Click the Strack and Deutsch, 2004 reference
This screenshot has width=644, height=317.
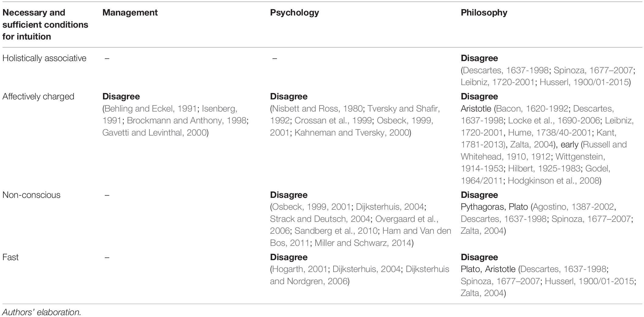tap(320, 219)
